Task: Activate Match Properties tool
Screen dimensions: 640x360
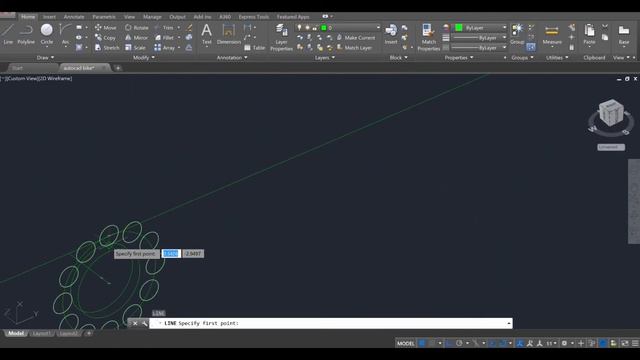Action: [429, 38]
